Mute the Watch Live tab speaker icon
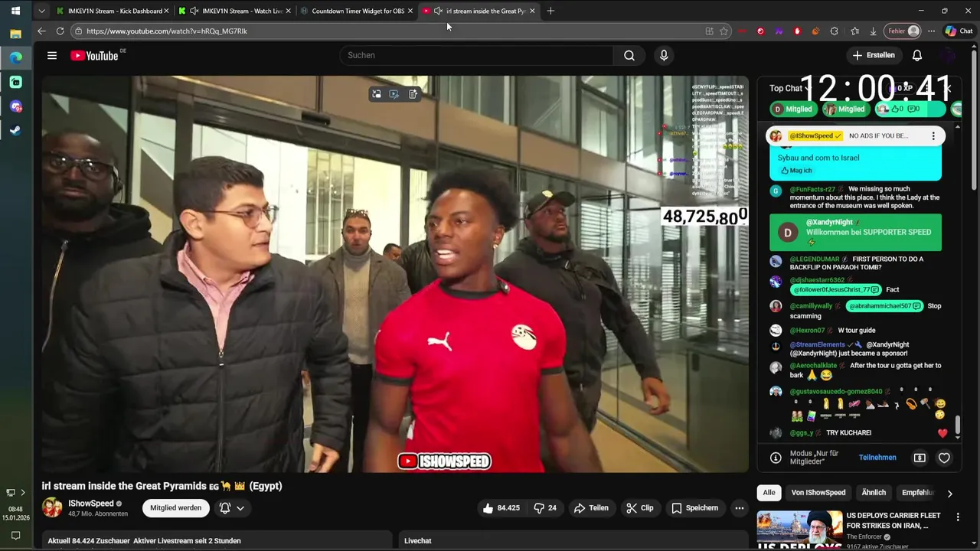The width and height of the screenshot is (980, 551). point(194,11)
